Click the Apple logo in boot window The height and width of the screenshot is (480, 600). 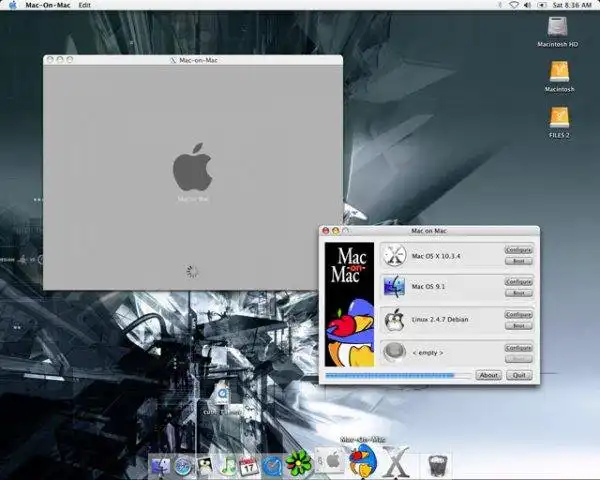tap(192, 167)
